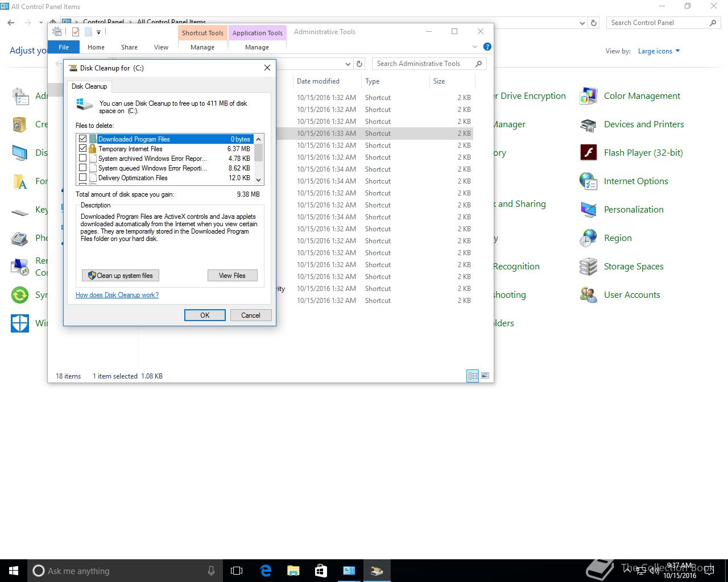Check System queued Windows Error Reporting checkbox
The image size is (728, 582).
pyautogui.click(x=83, y=168)
